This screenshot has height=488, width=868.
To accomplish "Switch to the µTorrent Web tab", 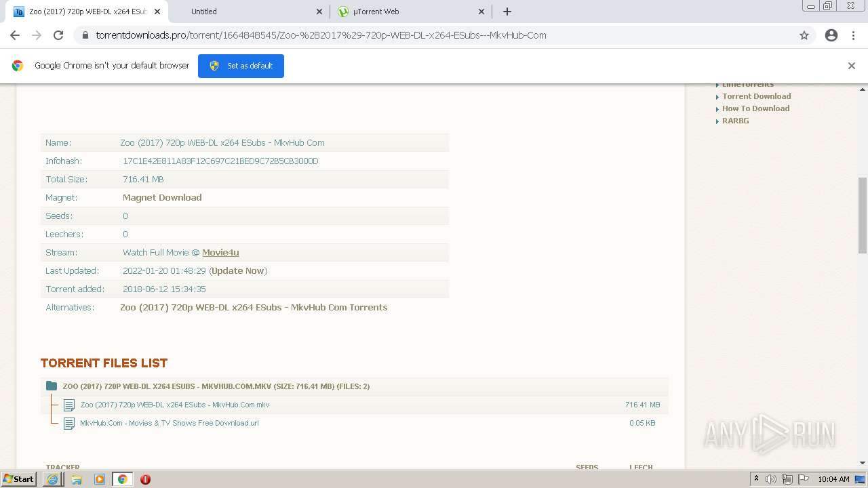I will point(410,12).
